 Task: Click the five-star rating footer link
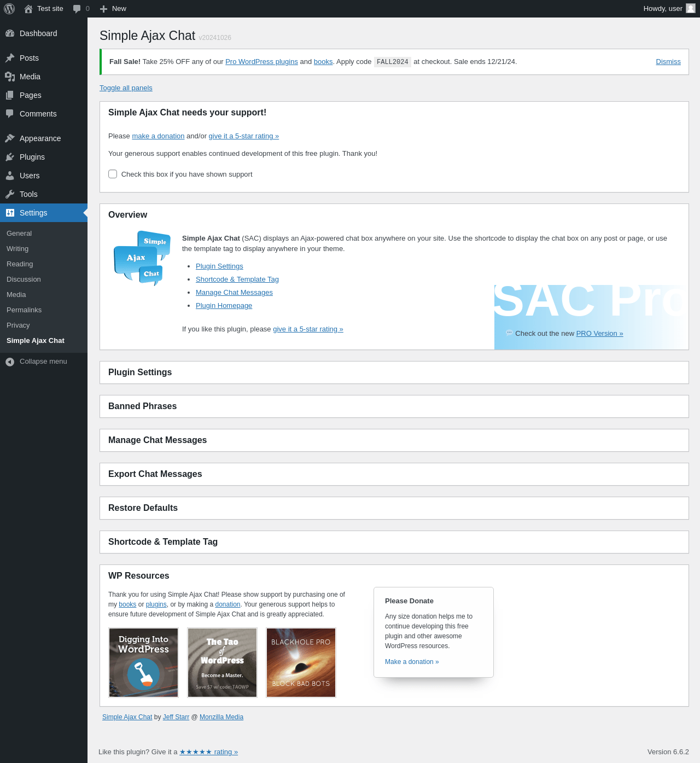point(209,752)
